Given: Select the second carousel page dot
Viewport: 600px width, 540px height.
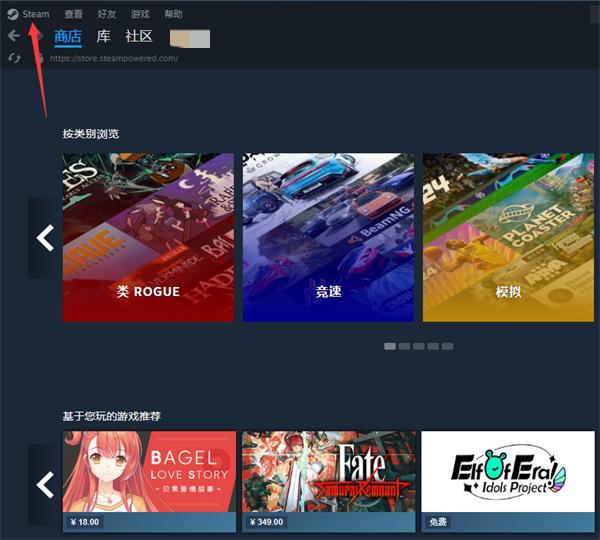Looking at the screenshot, I should tap(405, 346).
